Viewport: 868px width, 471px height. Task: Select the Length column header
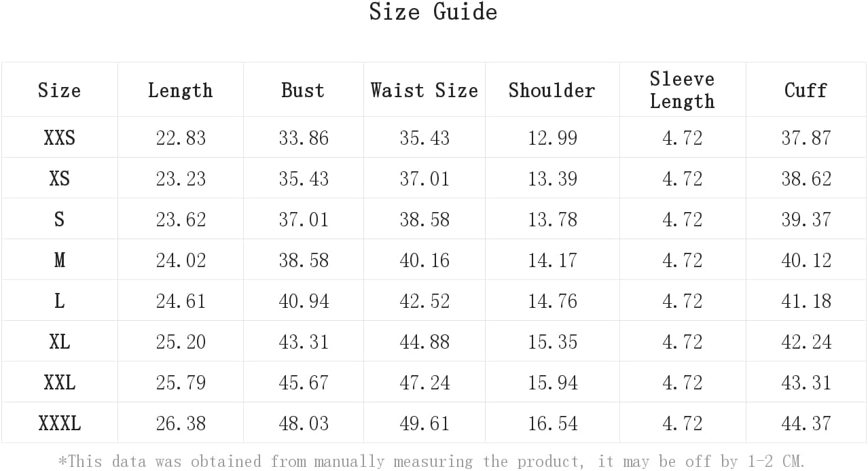tap(180, 90)
